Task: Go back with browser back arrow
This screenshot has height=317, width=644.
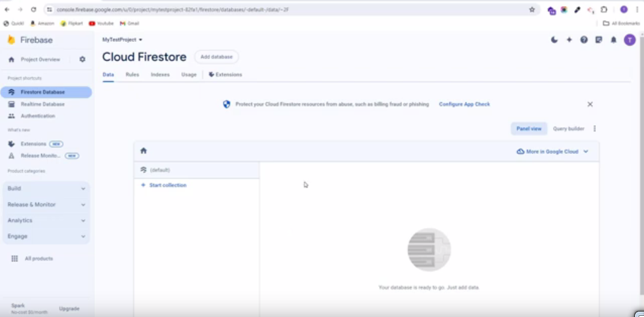Action: (7, 10)
